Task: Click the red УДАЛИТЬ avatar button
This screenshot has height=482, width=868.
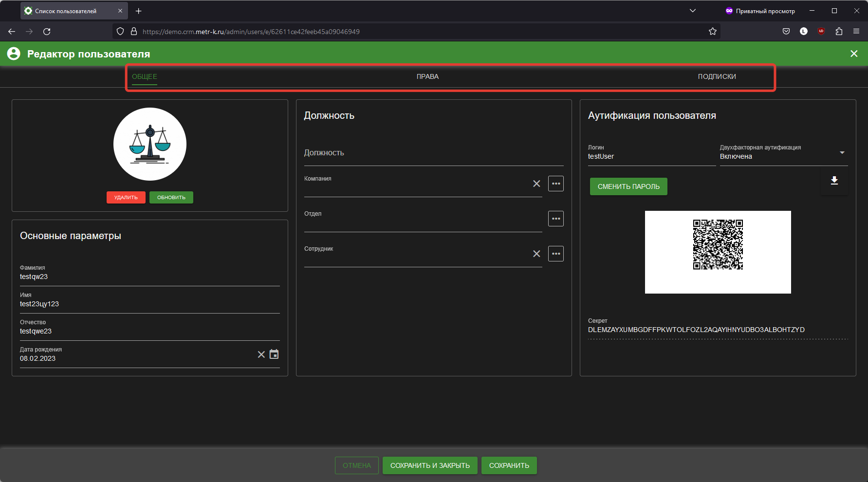Action: tap(126, 197)
